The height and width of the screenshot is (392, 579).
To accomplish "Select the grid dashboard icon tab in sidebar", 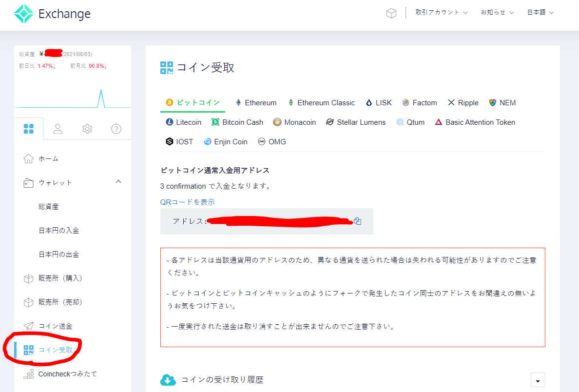I will 29,128.
